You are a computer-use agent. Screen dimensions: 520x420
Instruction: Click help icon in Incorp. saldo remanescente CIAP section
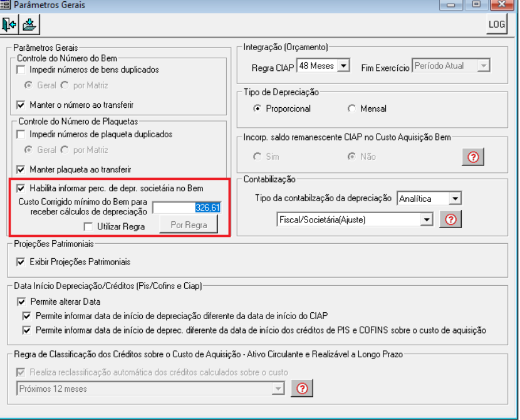point(473,157)
